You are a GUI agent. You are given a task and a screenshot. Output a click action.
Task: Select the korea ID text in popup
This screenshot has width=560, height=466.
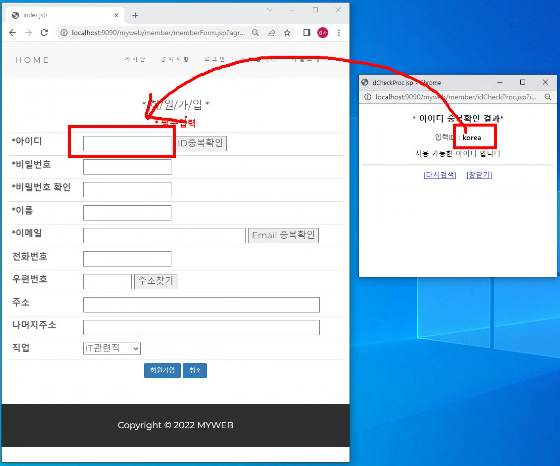tap(472, 137)
